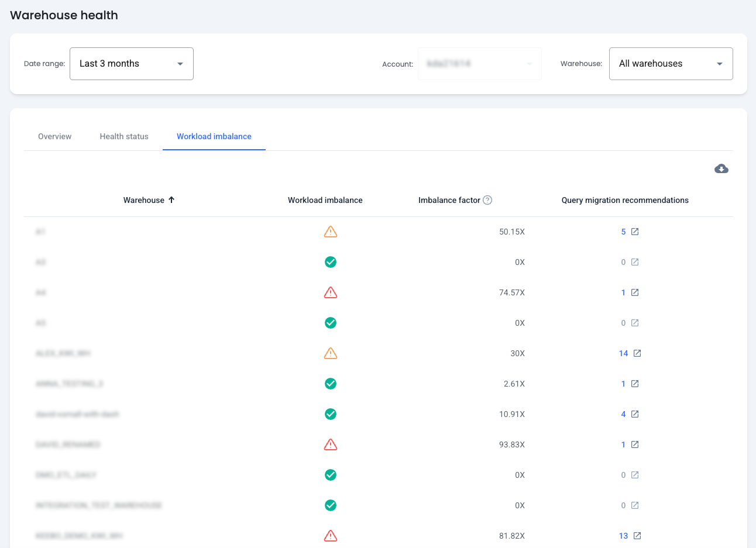Click the Date range label

44,64
